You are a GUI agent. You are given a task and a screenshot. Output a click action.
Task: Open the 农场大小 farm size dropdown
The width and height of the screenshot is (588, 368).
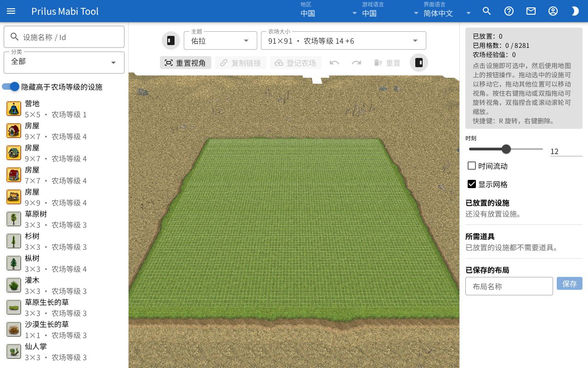pos(344,40)
